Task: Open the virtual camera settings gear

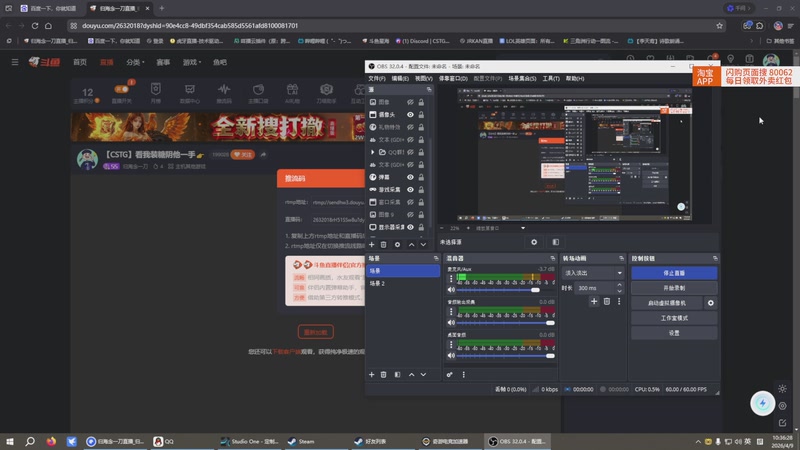Action: pyautogui.click(x=711, y=302)
